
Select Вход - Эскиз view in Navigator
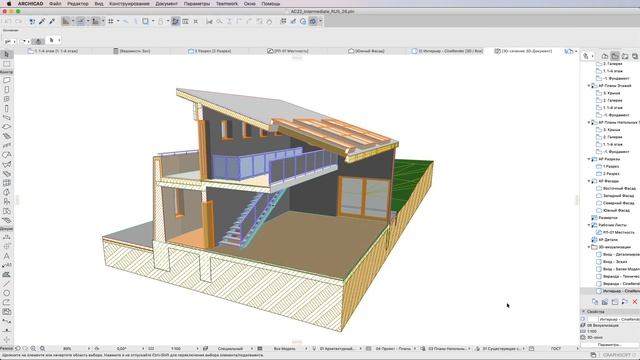(615, 262)
